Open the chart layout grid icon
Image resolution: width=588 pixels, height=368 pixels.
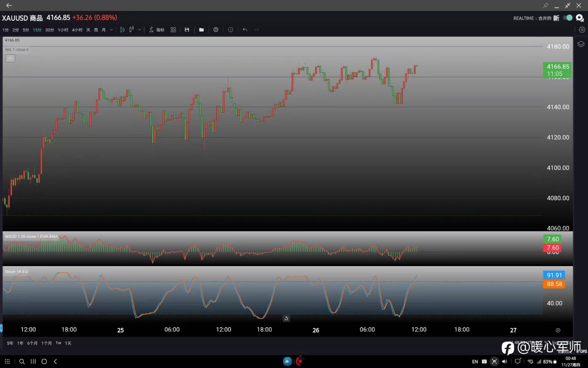(173, 29)
